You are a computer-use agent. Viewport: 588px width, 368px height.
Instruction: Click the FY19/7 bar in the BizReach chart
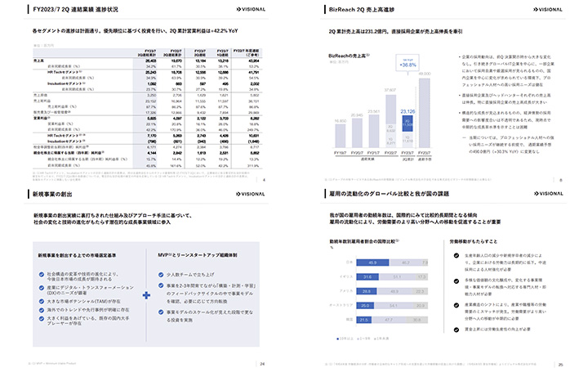pos(340,136)
